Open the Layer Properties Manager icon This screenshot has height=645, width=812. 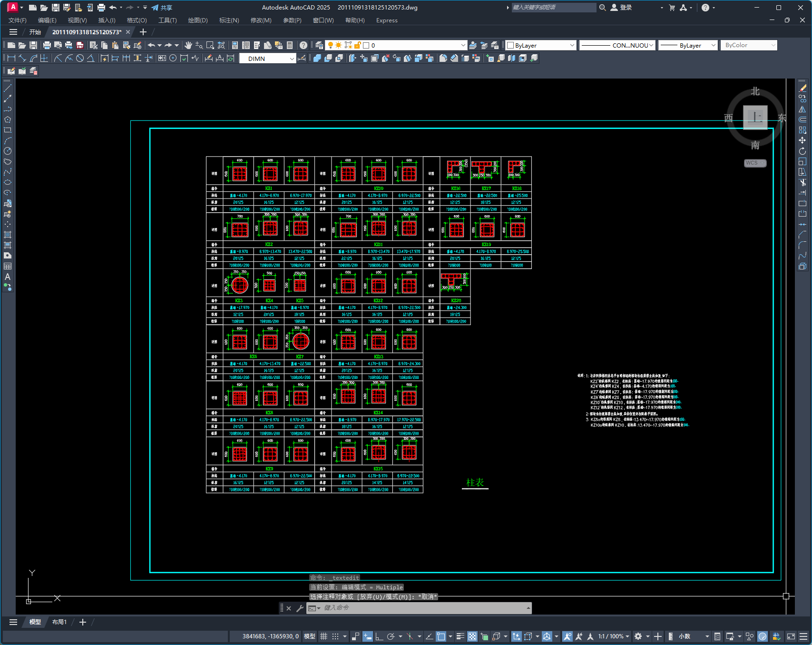tap(319, 45)
